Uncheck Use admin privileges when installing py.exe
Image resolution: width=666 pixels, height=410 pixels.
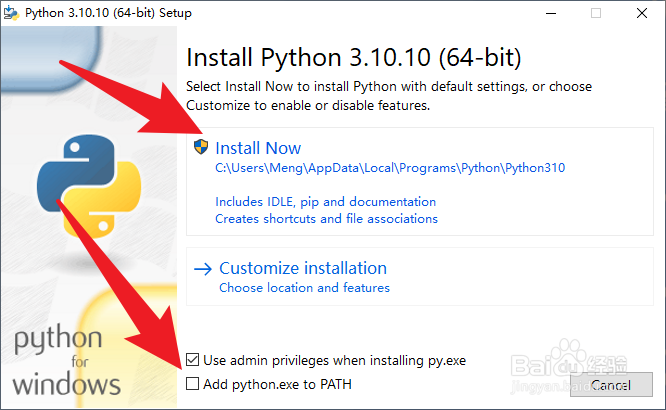[x=192, y=360]
